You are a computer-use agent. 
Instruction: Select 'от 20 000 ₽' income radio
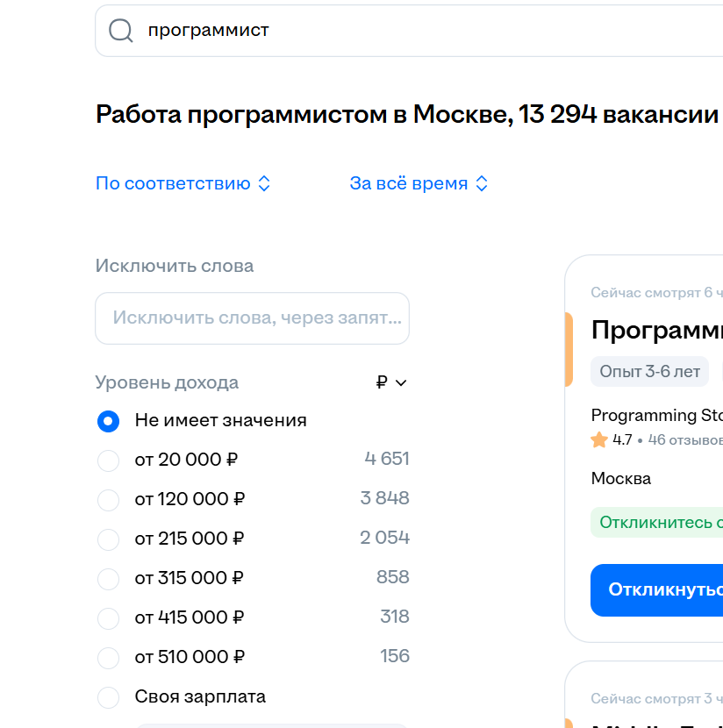pos(108,460)
